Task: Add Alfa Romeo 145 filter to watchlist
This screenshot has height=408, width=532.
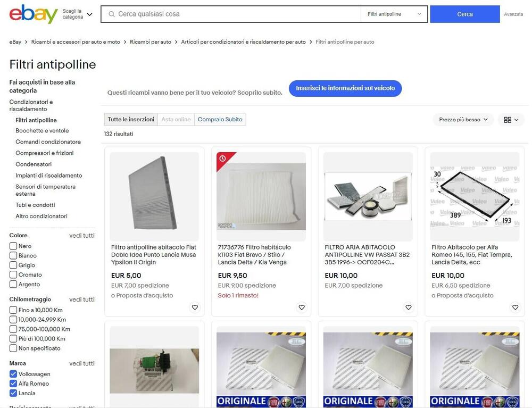Action: (515, 307)
